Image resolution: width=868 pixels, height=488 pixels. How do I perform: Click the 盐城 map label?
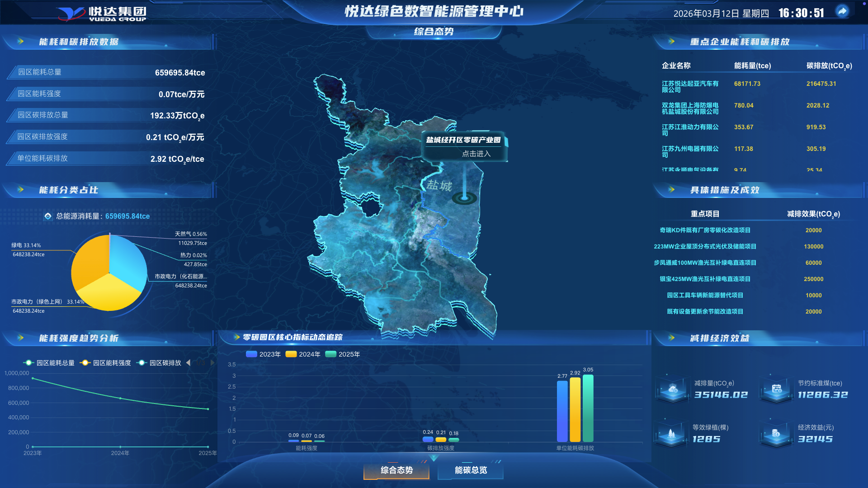coord(439,186)
